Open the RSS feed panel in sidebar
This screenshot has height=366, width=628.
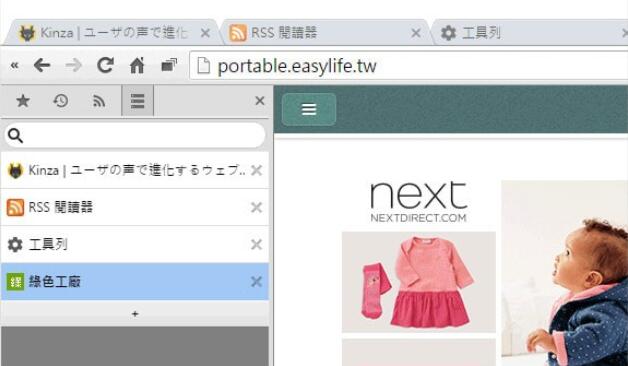pyautogui.click(x=99, y=101)
